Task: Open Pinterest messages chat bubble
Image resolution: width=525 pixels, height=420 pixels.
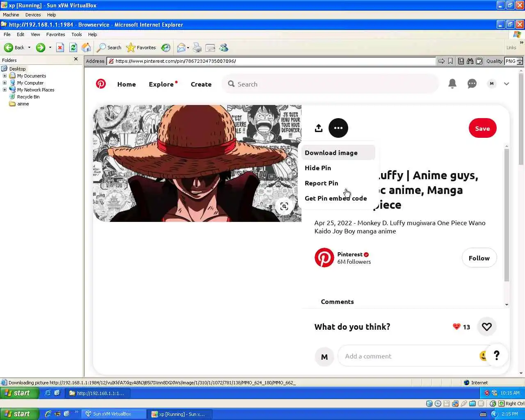Action: [472, 84]
